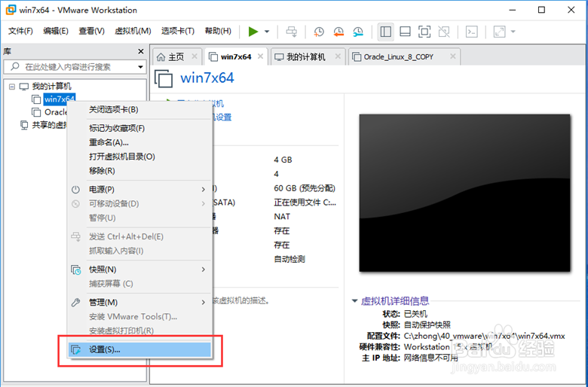Click the win7x64 heading title

(207, 78)
